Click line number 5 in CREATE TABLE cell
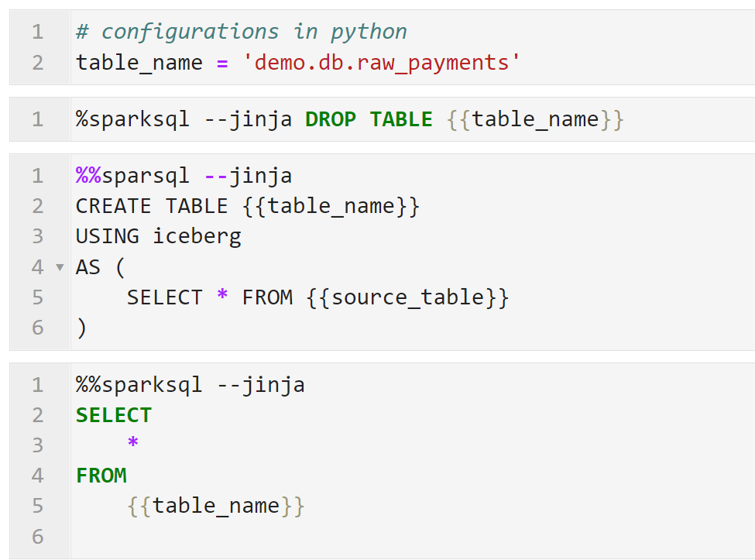Image resolution: width=755 pixels, height=560 pixels. point(38,297)
